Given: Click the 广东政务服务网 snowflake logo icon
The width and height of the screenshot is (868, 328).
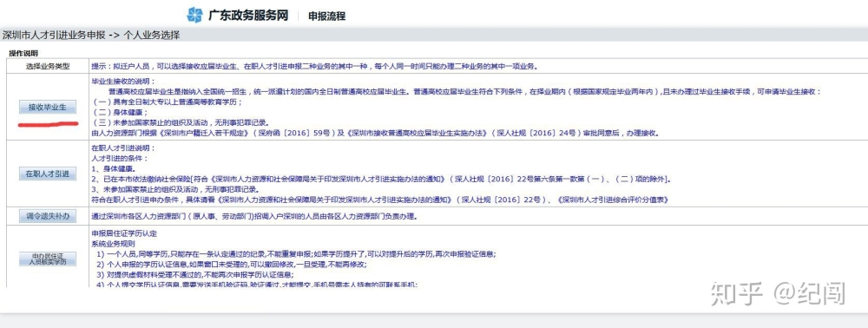Looking at the screenshot, I should (194, 15).
